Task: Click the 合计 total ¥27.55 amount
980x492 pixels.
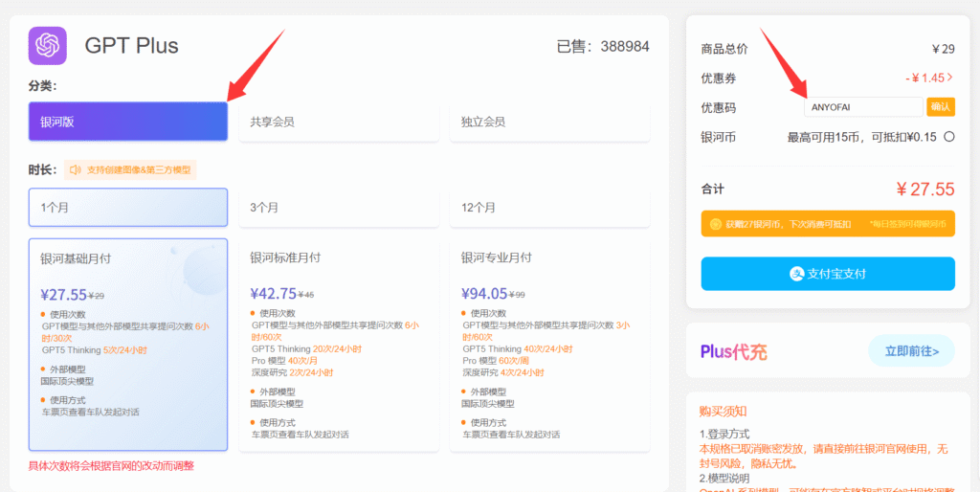Action: point(925,190)
